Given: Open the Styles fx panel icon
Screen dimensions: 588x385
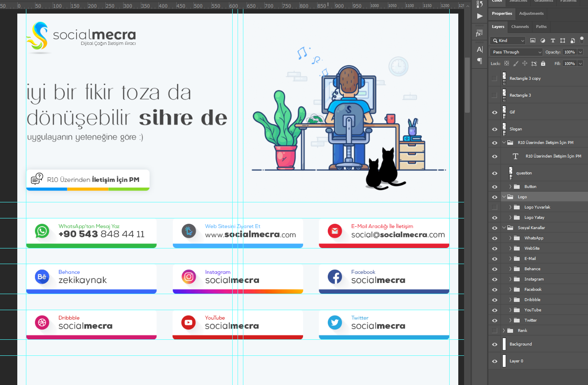Looking at the screenshot, I should (x=479, y=33).
